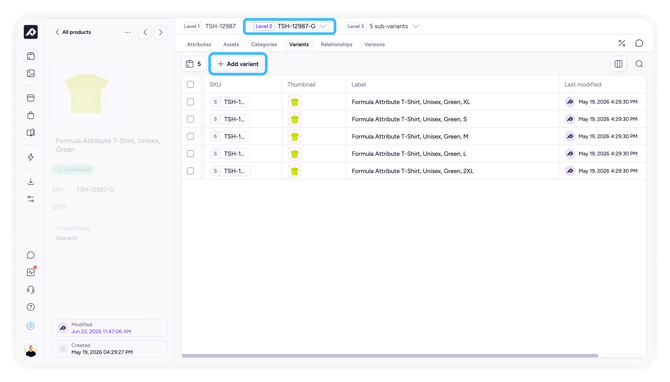
Task: Click the blue circular target icon in sidebar
Action: [31, 326]
